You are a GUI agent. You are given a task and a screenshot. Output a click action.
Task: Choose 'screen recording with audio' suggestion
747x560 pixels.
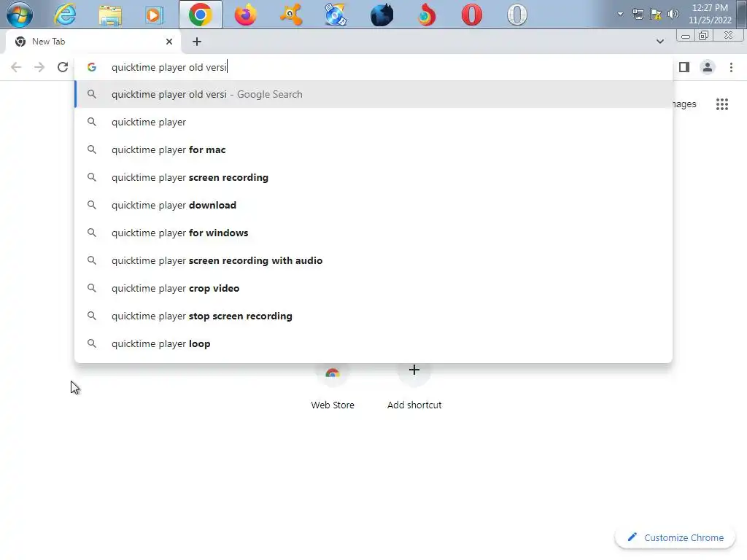pos(373,260)
